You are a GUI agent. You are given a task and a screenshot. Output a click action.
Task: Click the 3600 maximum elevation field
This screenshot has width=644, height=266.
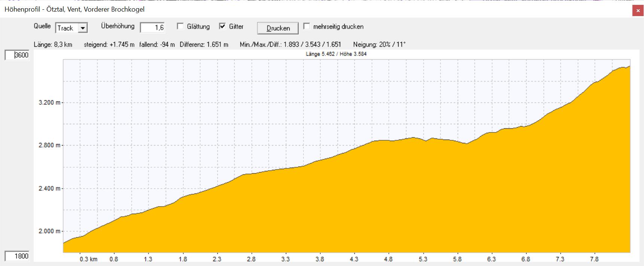[17, 55]
